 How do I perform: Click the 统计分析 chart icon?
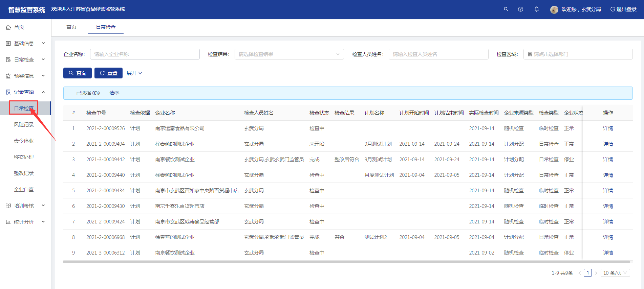click(x=8, y=222)
